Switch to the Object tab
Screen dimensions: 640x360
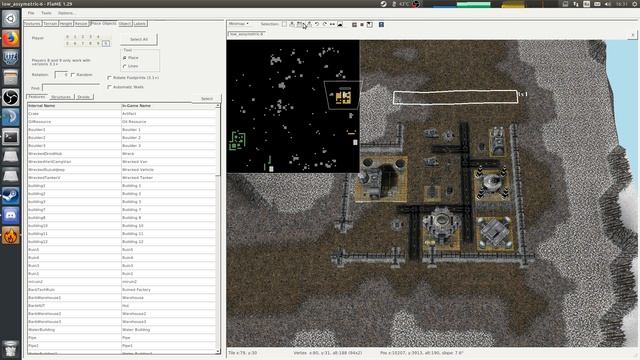(125, 24)
